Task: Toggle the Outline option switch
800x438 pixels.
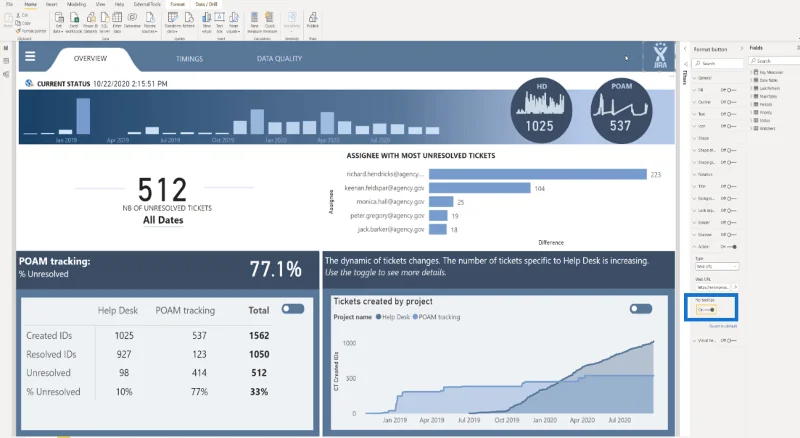Action: click(732, 102)
